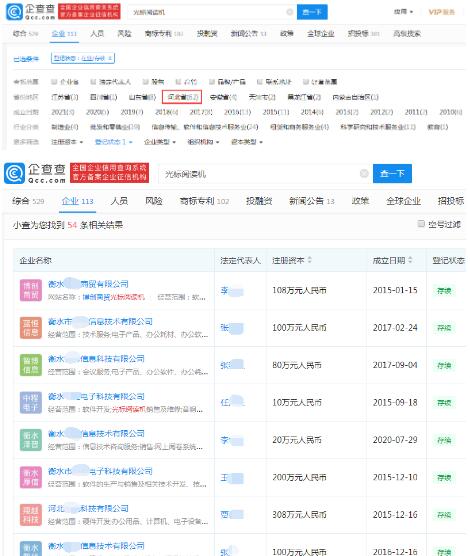The image size is (470, 556).
Task: Filter by 内蒙古自治区 region
Action: click(355, 97)
